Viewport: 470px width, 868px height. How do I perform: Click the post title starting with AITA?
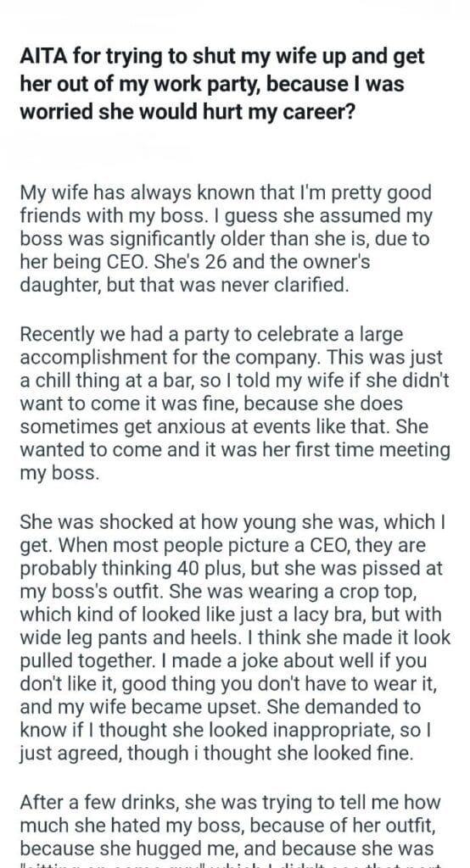(x=222, y=84)
